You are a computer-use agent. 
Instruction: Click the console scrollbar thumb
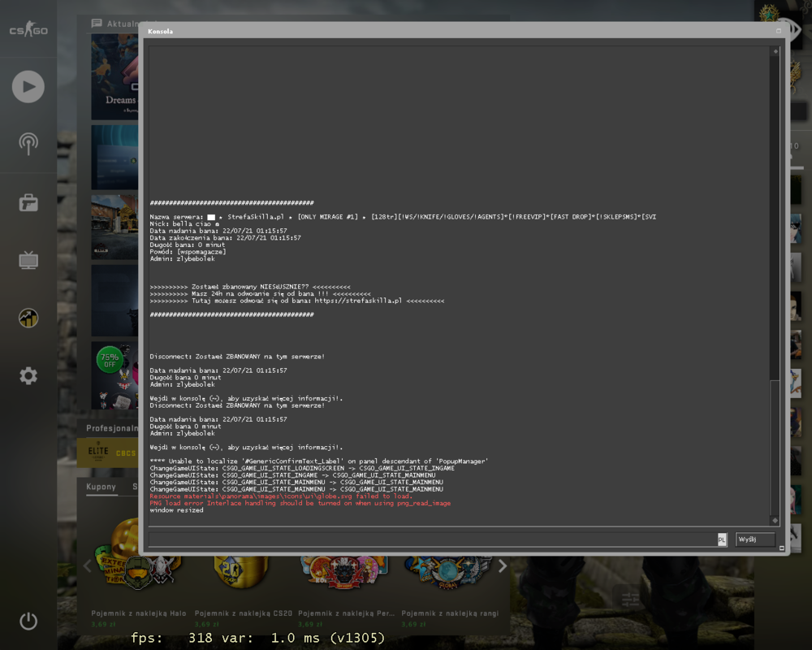pos(775,447)
